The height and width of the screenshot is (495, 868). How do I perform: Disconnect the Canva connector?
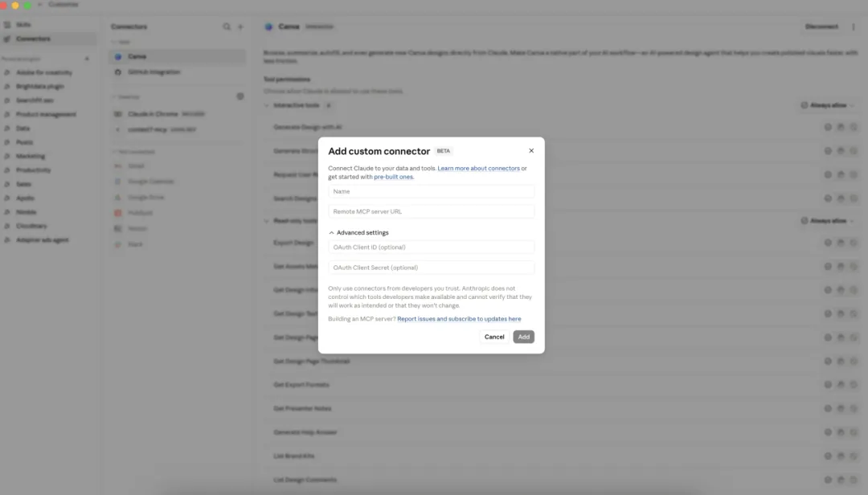[x=821, y=27]
